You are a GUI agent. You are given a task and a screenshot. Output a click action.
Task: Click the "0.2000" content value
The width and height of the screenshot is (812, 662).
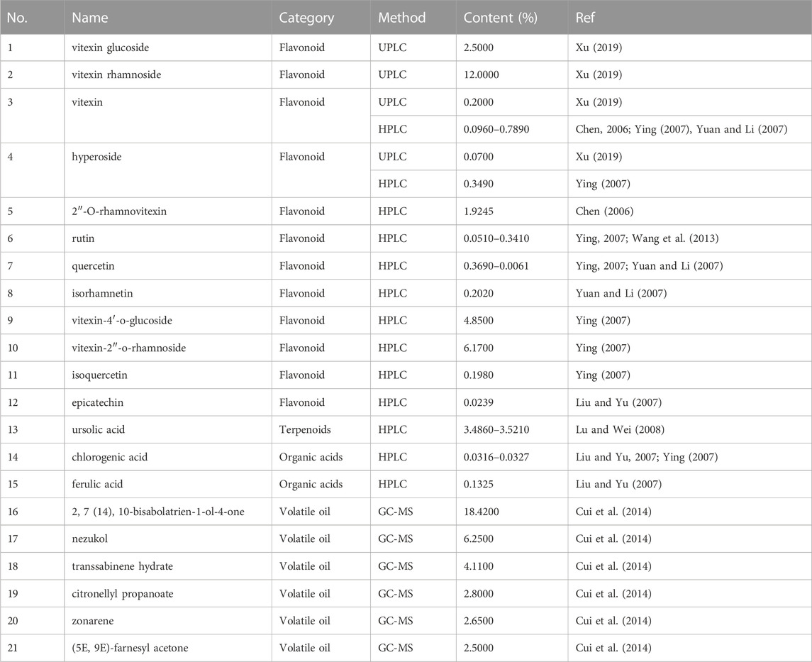[479, 102]
